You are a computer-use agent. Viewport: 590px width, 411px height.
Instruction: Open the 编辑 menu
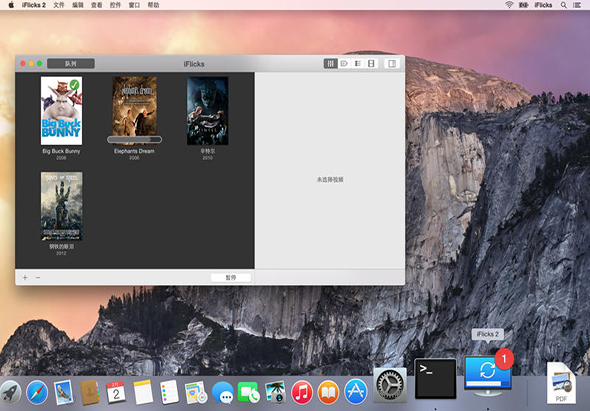click(78, 5)
